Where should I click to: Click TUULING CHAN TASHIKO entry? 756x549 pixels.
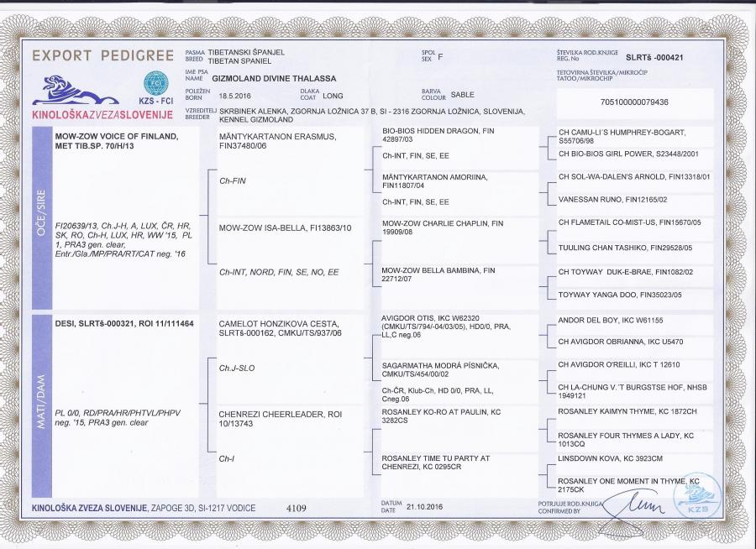pos(625,248)
